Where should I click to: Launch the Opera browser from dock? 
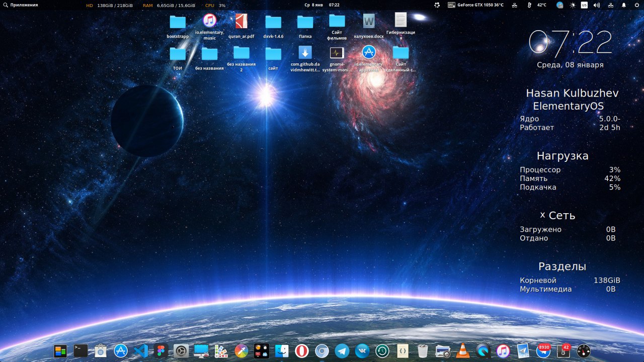tap(302, 350)
